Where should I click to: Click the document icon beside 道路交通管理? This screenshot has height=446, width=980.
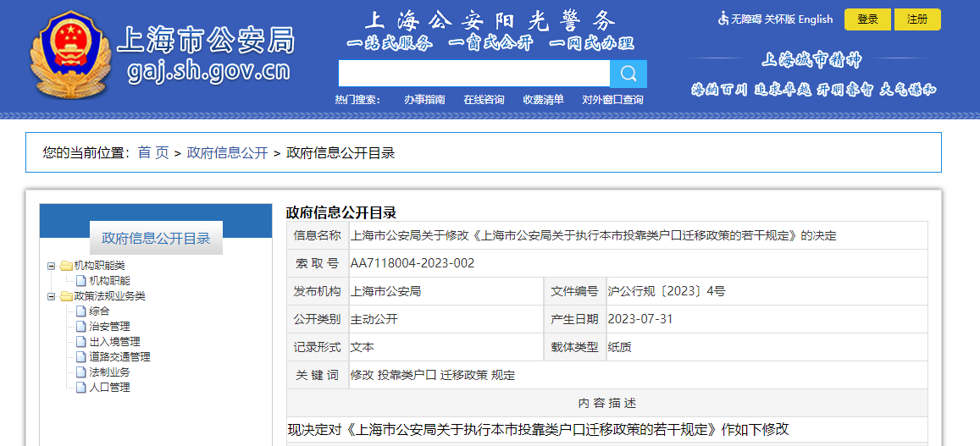(81, 356)
